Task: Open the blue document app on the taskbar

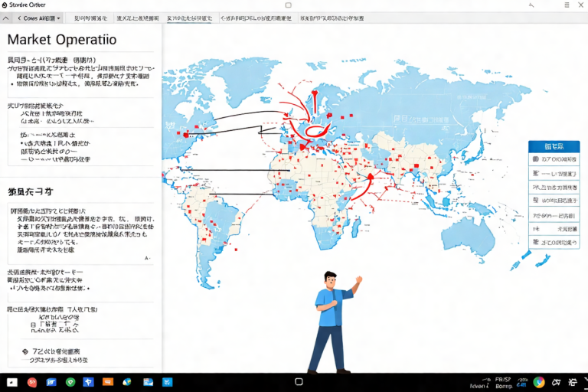Action: click(x=51, y=382)
